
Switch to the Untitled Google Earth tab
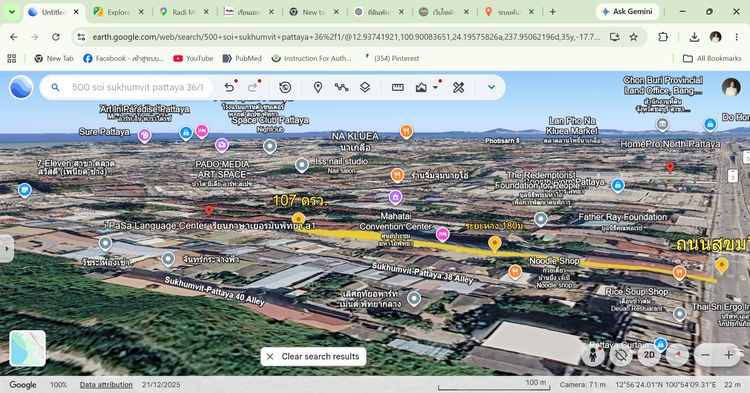(54, 12)
